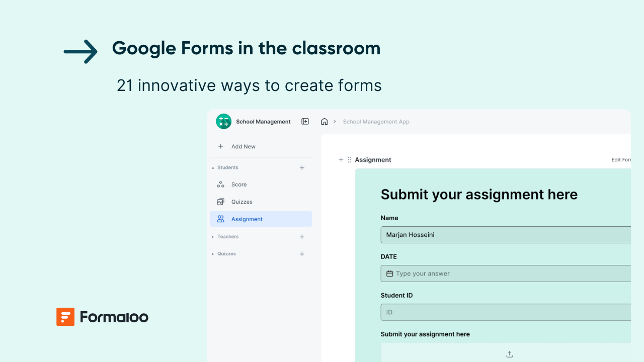Select the Assignment page in sidebar
Viewport: 644px width, 362px height.
261,219
